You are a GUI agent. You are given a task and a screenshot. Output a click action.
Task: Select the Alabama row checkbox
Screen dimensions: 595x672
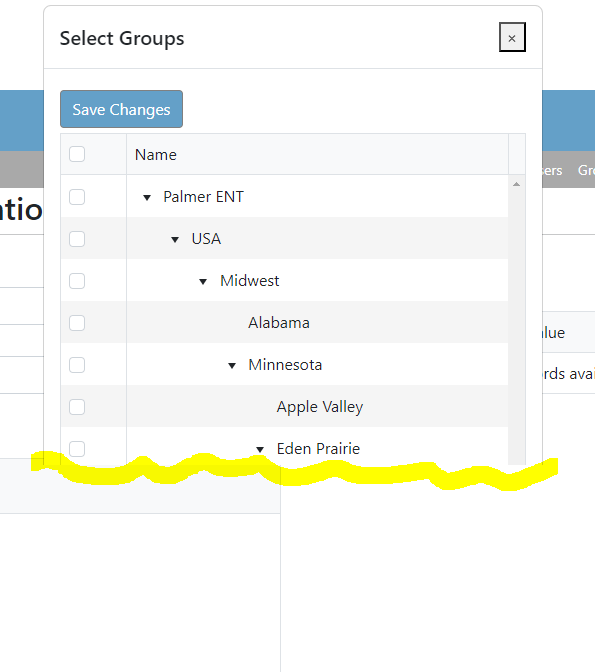click(77, 323)
